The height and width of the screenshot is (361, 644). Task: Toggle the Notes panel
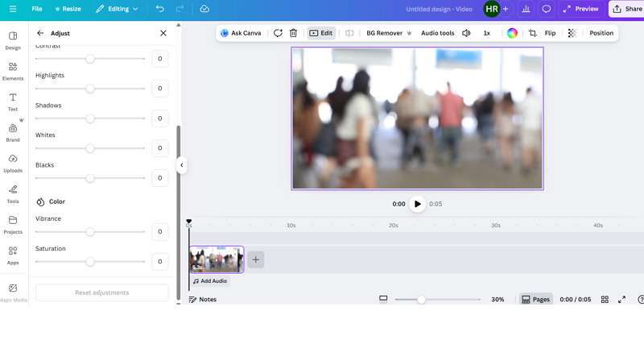202,299
